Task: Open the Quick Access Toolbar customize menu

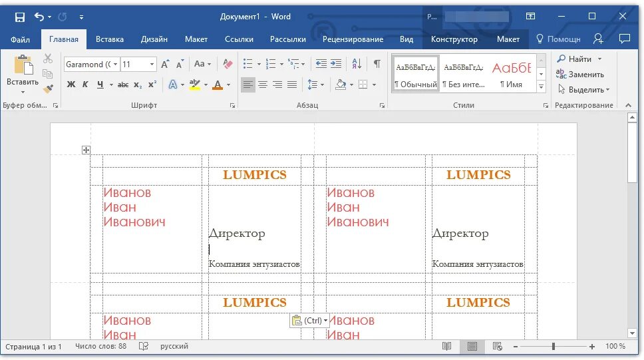Action: (81, 17)
